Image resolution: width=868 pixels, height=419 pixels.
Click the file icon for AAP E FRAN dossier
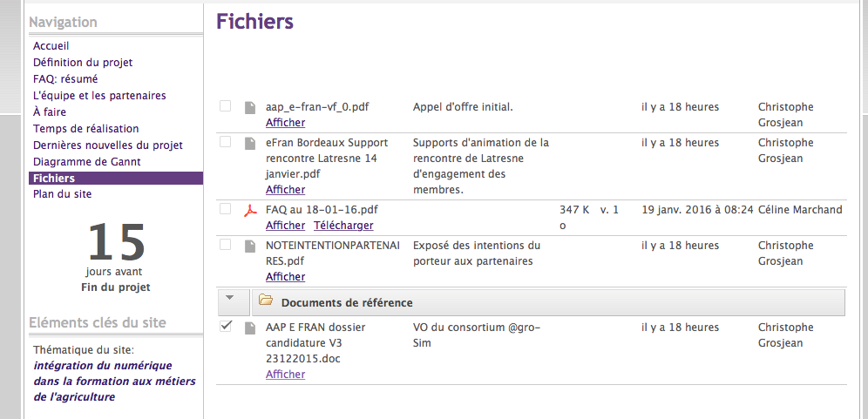[250, 328]
